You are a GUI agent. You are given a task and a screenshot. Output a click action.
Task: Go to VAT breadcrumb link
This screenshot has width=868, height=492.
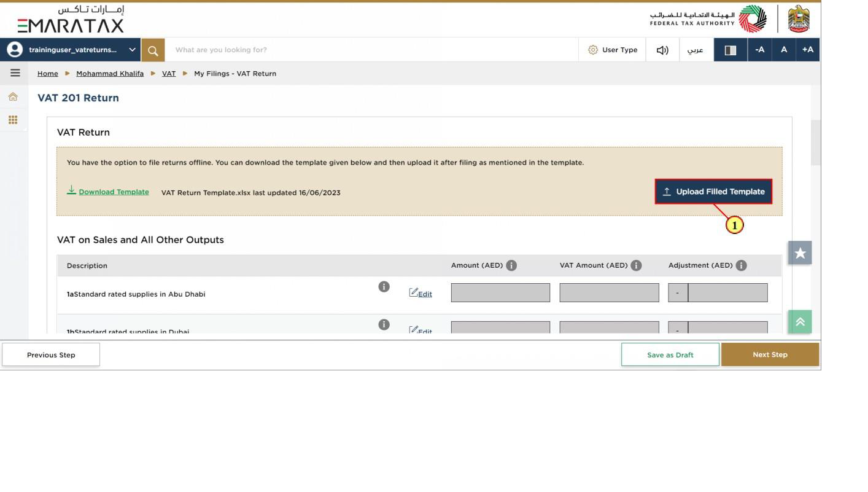tap(169, 74)
